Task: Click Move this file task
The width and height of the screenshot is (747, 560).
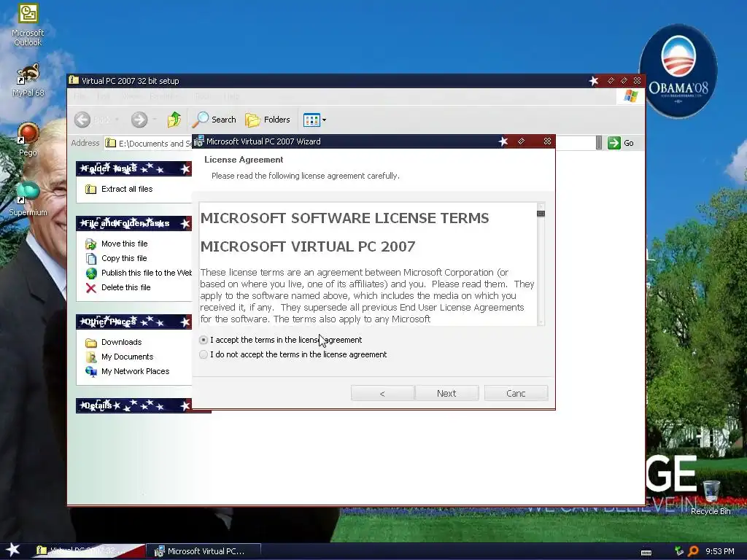Action: [124, 244]
